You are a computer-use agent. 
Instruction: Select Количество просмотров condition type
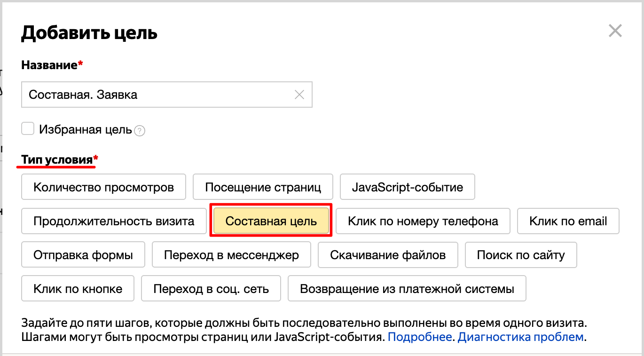[103, 187]
